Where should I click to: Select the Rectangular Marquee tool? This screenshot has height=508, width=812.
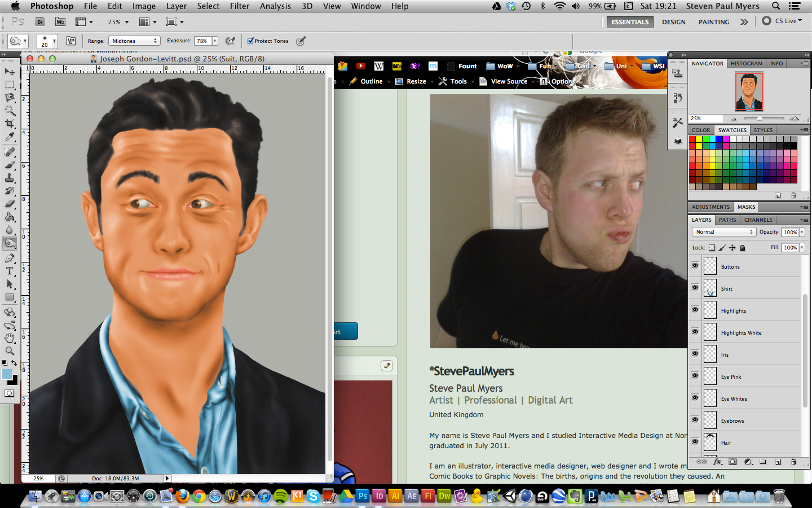click(10, 85)
